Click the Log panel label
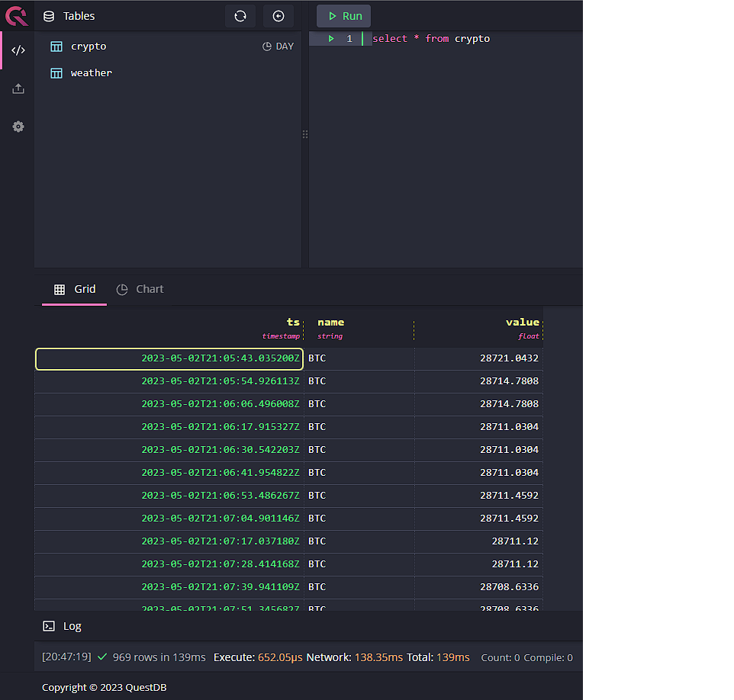This screenshot has height=700, width=734. pyautogui.click(x=72, y=626)
